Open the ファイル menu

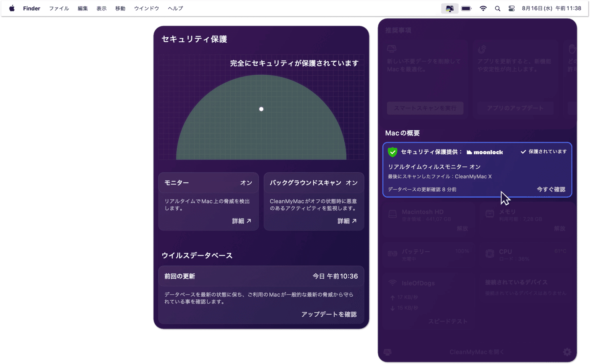(59, 8)
